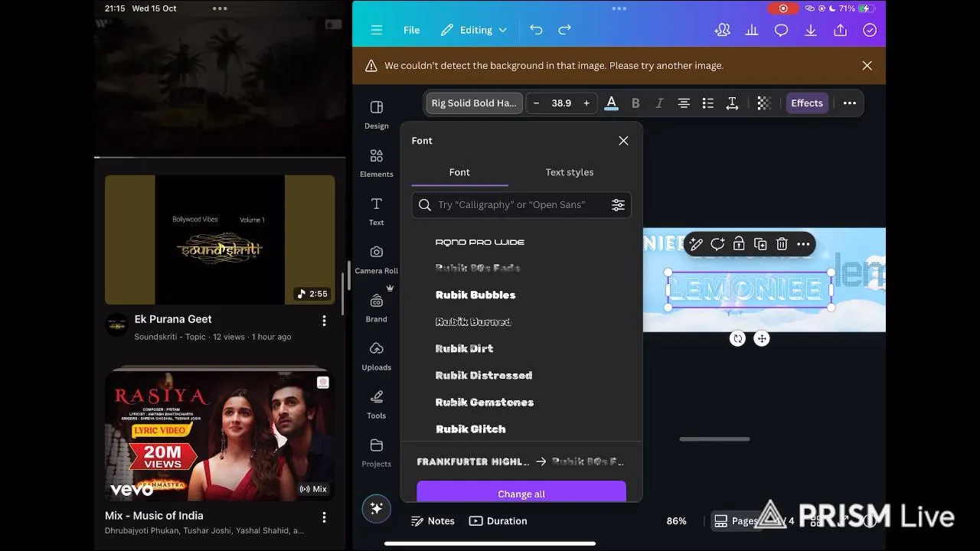
Task: Open the Text sidebar panel
Action: [x=376, y=211]
